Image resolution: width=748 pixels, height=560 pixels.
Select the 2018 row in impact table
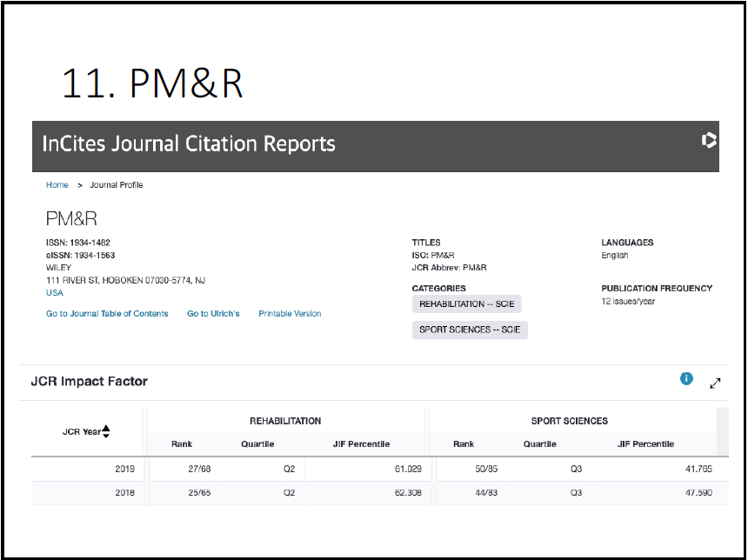(124, 493)
